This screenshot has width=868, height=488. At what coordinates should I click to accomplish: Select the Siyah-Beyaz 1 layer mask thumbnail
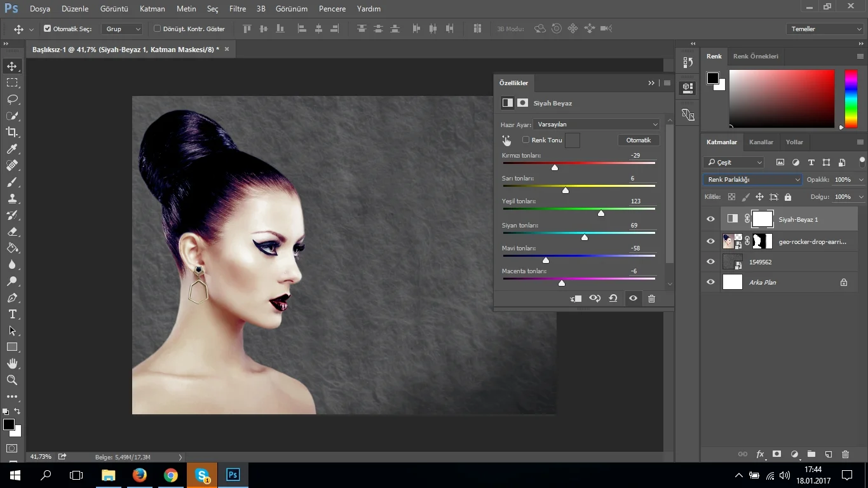point(762,219)
